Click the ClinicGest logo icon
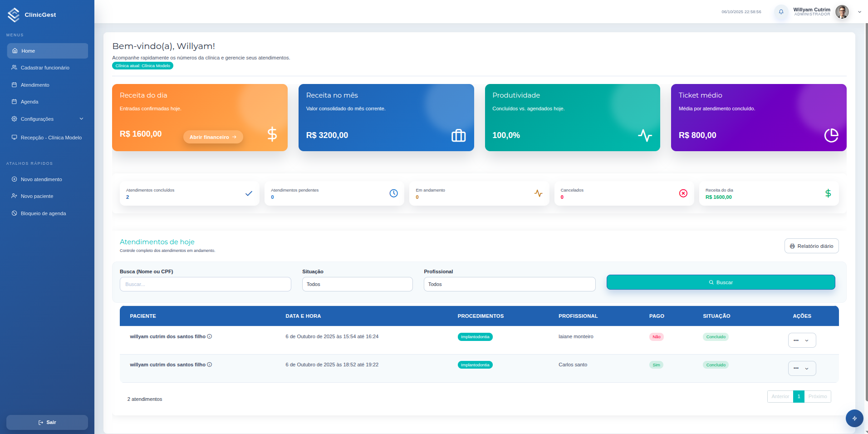This screenshot has height=434, width=868. (x=14, y=15)
